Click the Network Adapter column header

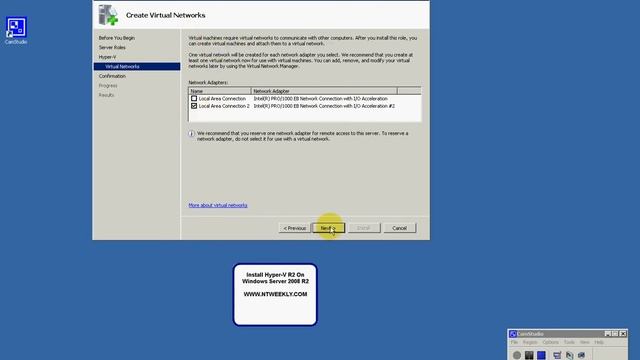324,91
